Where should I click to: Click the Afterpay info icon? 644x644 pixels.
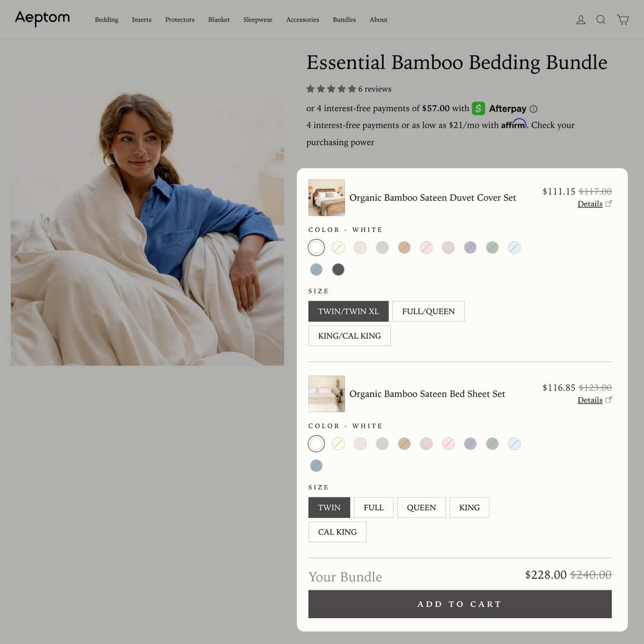point(533,109)
